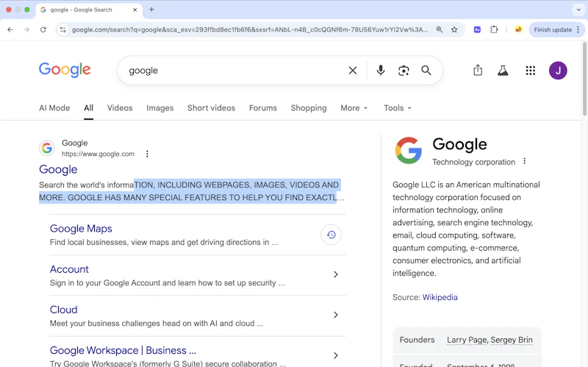Screen dimensions: 588x367
Task: Expand the Google Workspace sitelink chevron
Action: [x=336, y=355]
